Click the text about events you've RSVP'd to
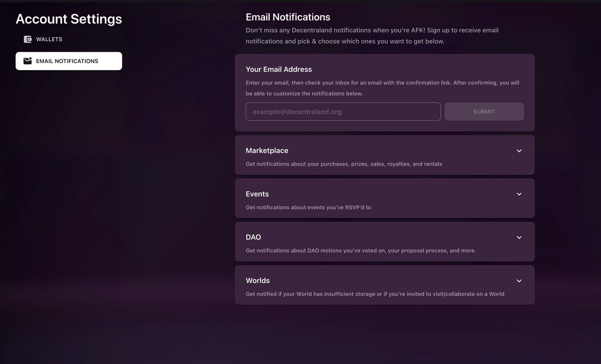Image resolution: width=601 pixels, height=364 pixels. (309, 207)
